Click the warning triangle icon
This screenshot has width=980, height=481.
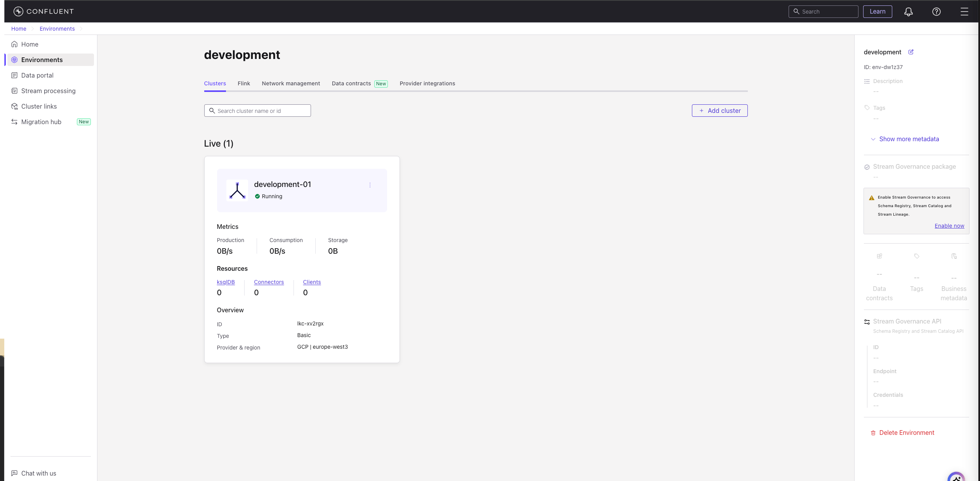(871, 198)
